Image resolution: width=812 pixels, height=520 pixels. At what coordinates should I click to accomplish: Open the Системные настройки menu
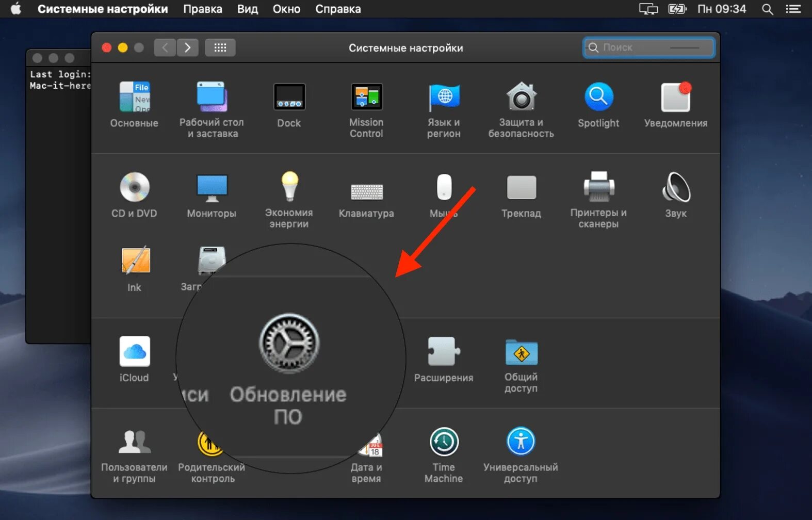(103, 9)
